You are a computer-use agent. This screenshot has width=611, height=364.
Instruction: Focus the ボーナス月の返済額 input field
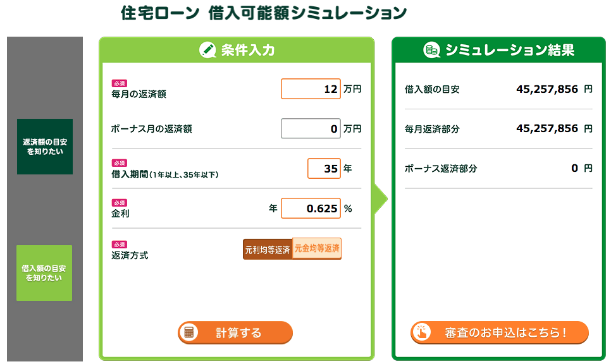click(311, 128)
